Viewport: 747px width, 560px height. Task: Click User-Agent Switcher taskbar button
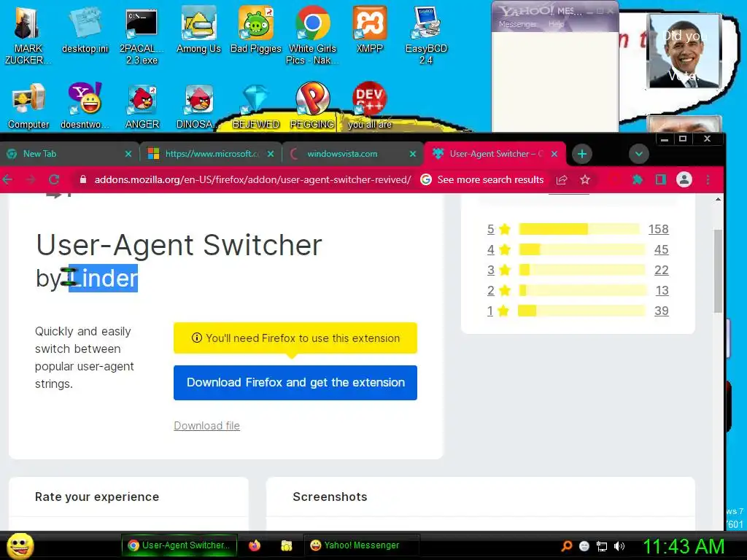tap(179, 545)
